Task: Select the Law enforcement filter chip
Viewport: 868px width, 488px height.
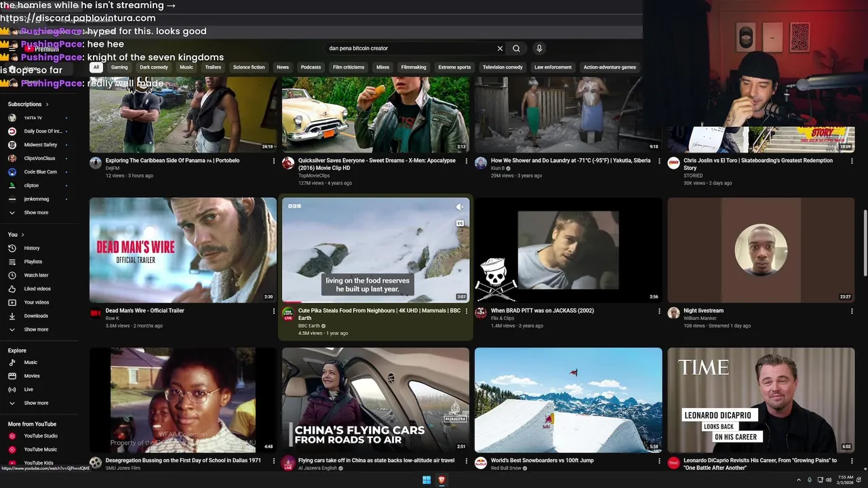Action: 553,67
